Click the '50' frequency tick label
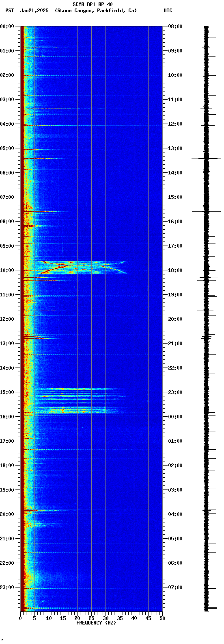The image size is (224, 644). 162,618
